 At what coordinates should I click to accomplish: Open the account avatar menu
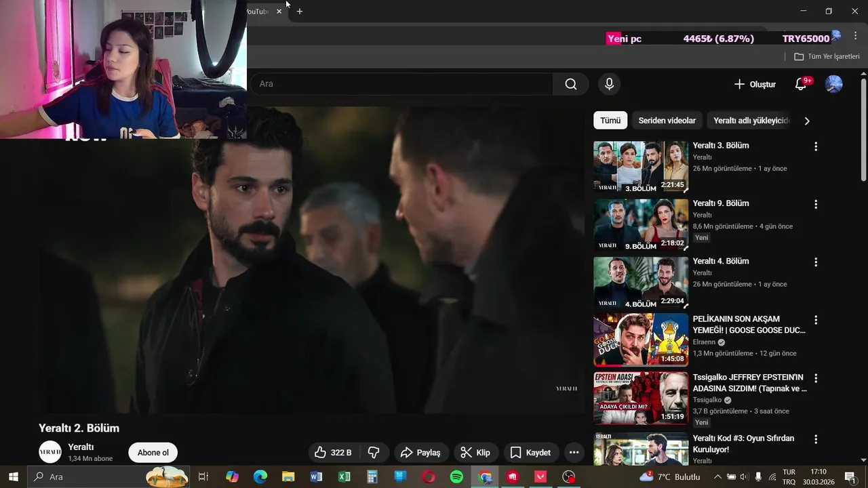pyautogui.click(x=833, y=84)
